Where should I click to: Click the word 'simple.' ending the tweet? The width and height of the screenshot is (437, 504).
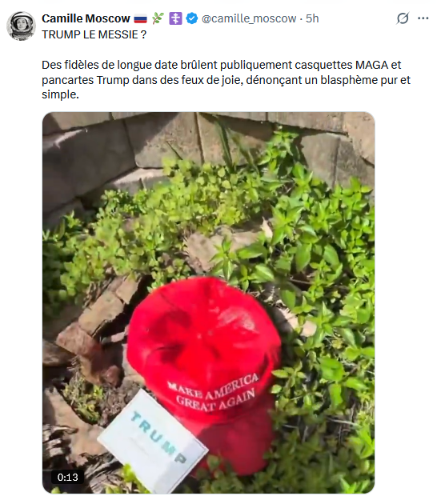point(60,94)
